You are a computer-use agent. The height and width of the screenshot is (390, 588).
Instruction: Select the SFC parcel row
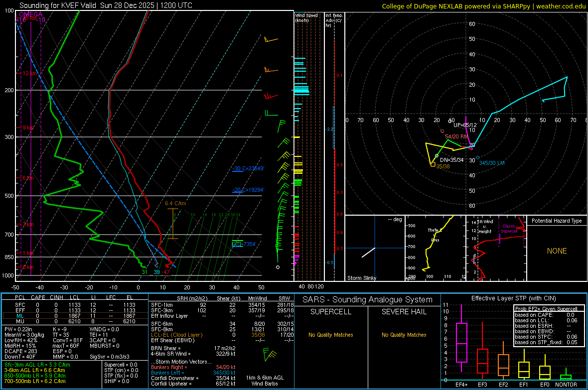coord(75,305)
